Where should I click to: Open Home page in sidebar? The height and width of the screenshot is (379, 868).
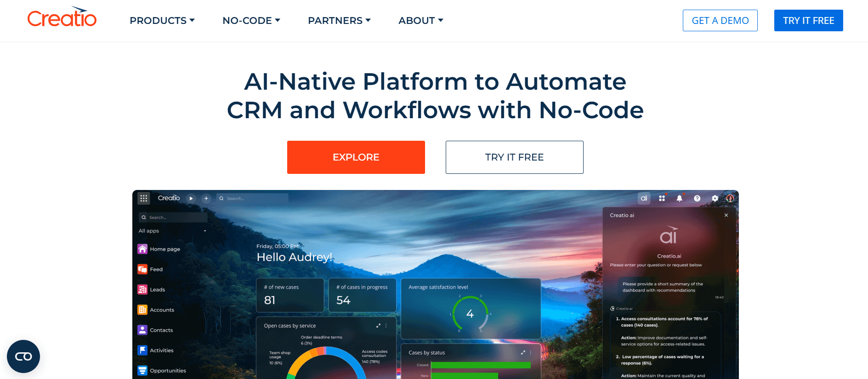159,249
